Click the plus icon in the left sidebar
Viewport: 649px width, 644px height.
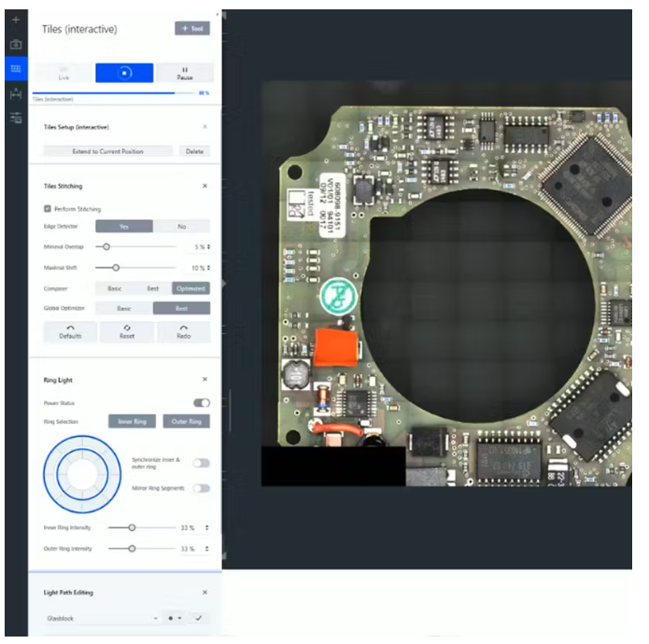[15, 20]
